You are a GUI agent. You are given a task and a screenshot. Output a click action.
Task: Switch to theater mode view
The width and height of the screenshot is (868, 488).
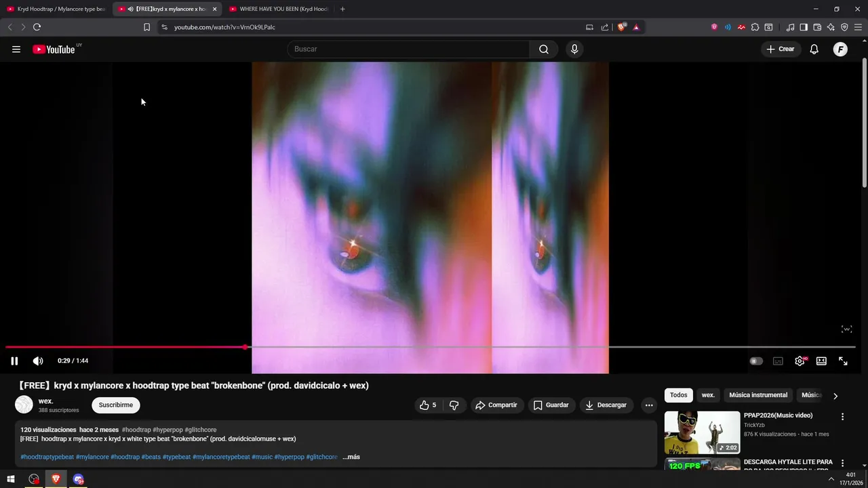pos(821,361)
